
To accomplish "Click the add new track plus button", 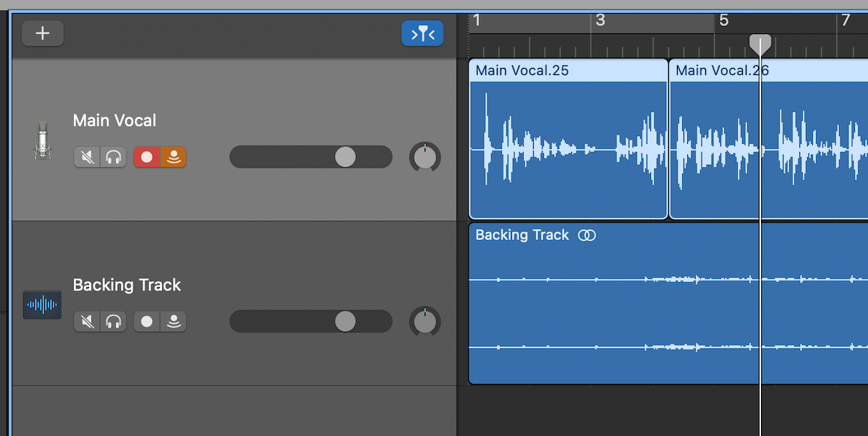I will 43,33.
